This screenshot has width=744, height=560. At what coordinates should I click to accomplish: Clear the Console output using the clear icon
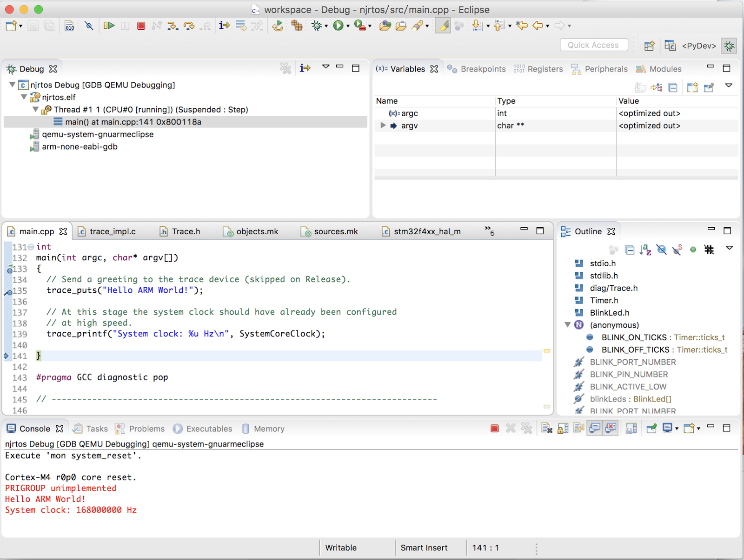coord(547,428)
